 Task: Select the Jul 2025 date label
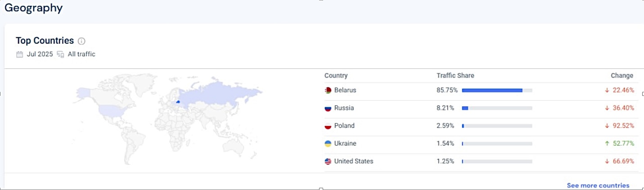[40, 54]
